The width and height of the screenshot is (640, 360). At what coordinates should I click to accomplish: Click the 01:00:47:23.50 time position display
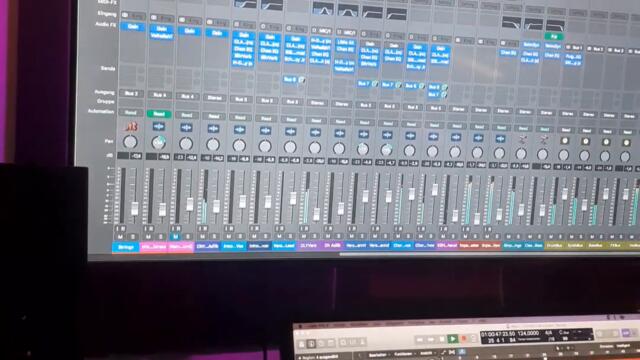tap(498, 334)
